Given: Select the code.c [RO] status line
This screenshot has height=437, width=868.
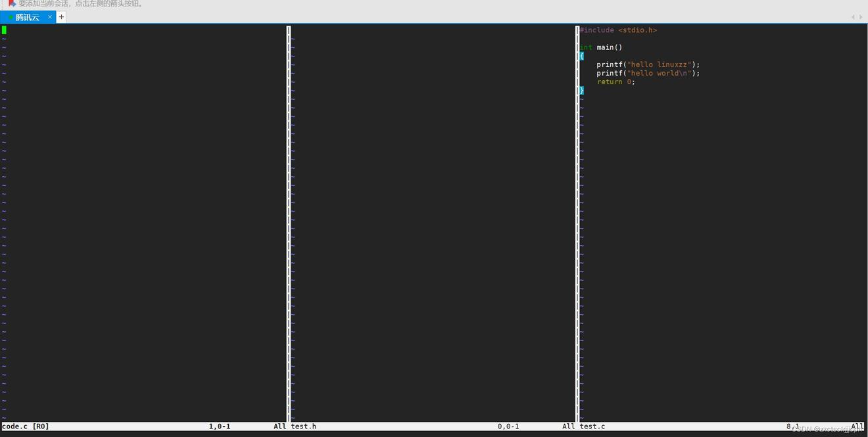Looking at the screenshot, I should tap(26, 426).
